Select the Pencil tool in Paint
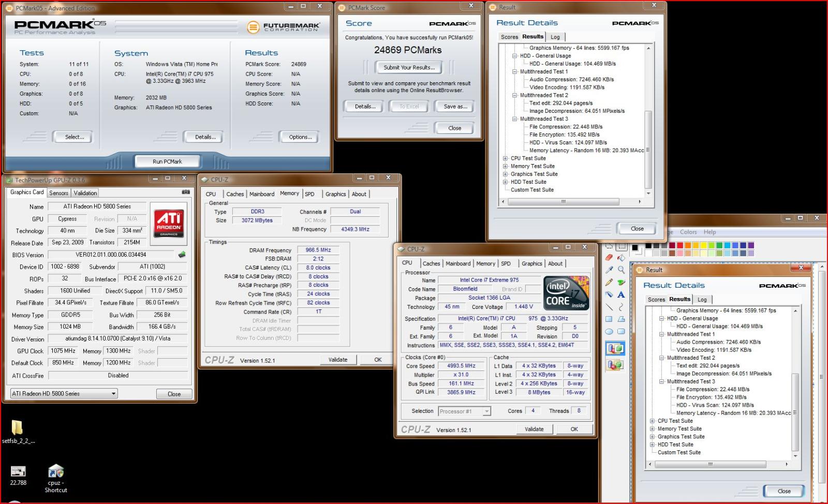 coord(609,282)
